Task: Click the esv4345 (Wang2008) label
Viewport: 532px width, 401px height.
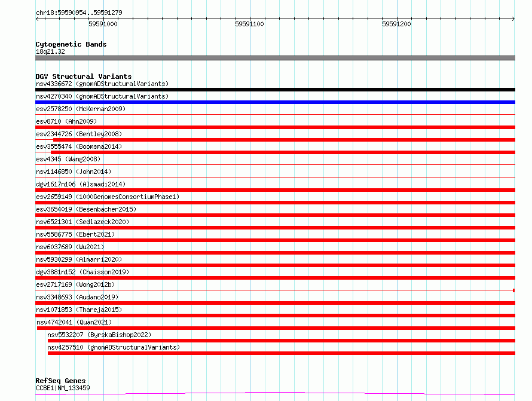Action: coord(68,159)
